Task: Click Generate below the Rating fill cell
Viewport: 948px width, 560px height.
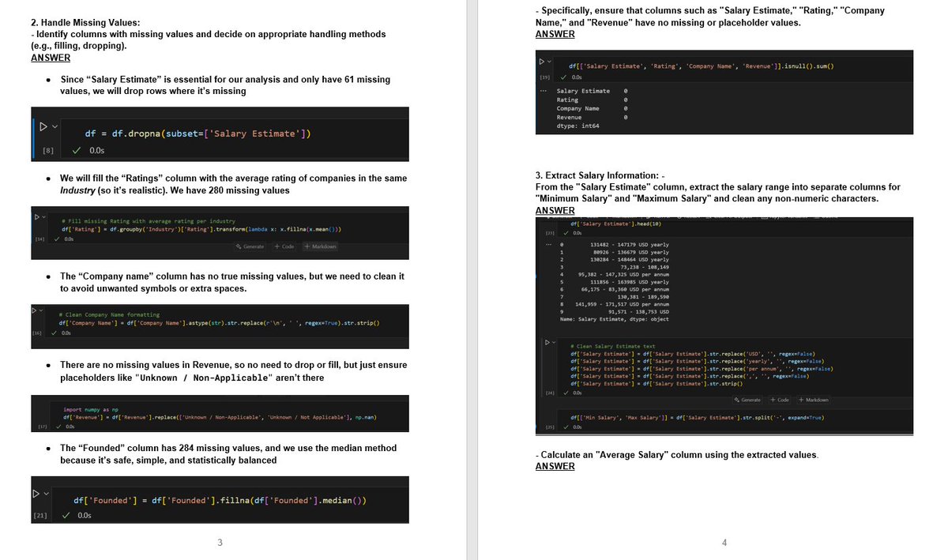Action: [x=250, y=246]
